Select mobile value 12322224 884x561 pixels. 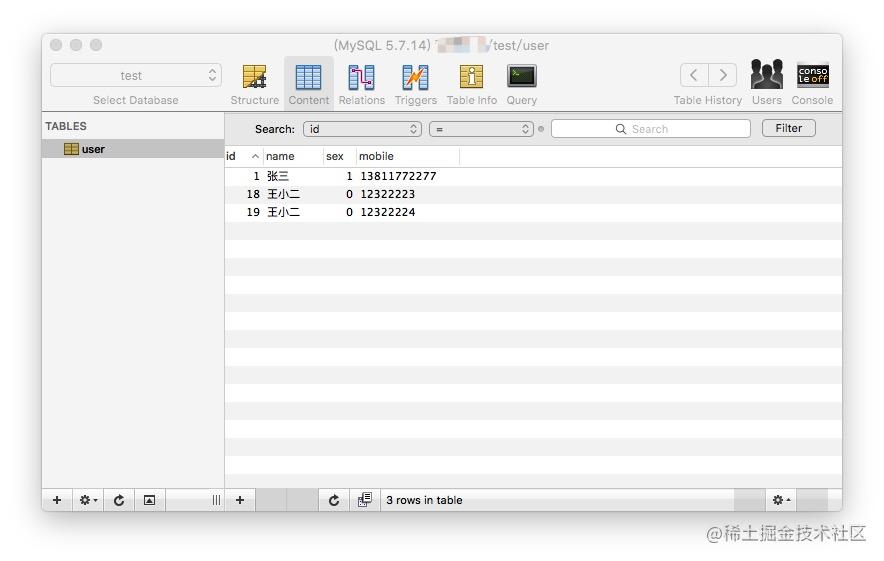point(387,212)
